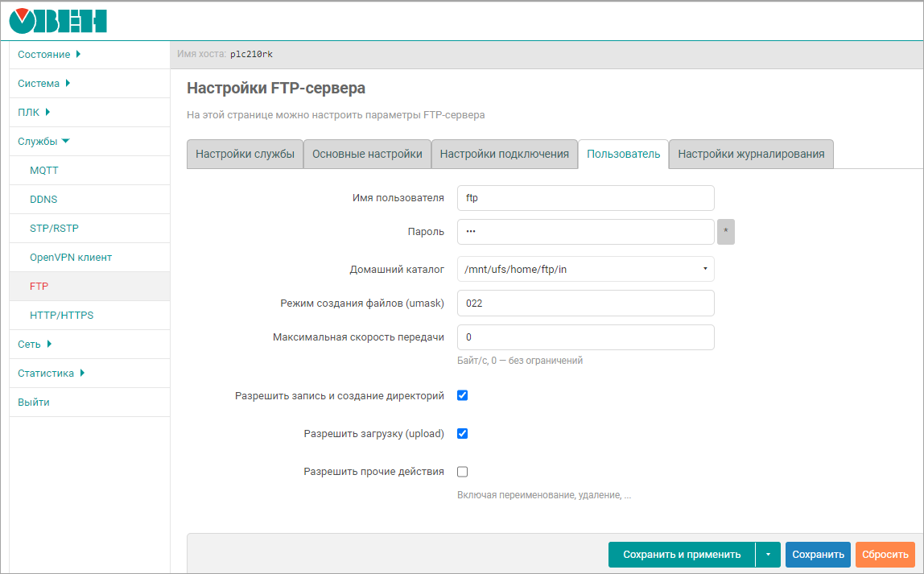Open MQTT service settings
The height and width of the screenshot is (574, 924).
[44, 171]
